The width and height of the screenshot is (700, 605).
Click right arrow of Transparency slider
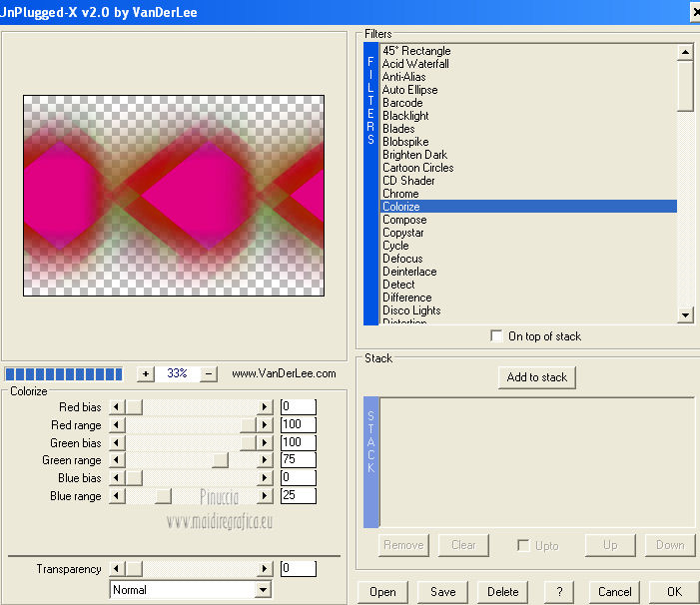coord(265,568)
